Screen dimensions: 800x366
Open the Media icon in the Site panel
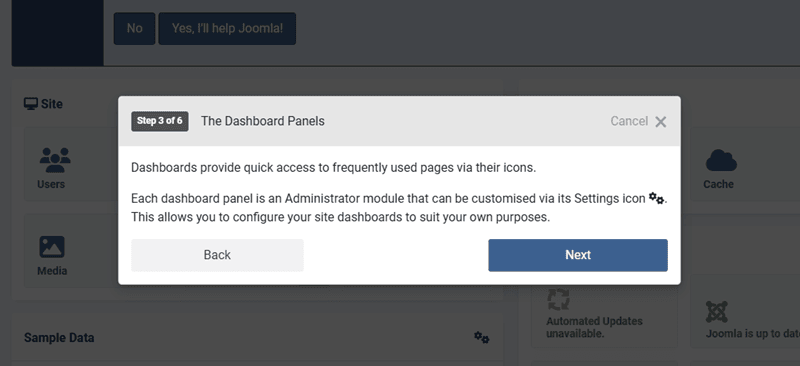pos(52,247)
